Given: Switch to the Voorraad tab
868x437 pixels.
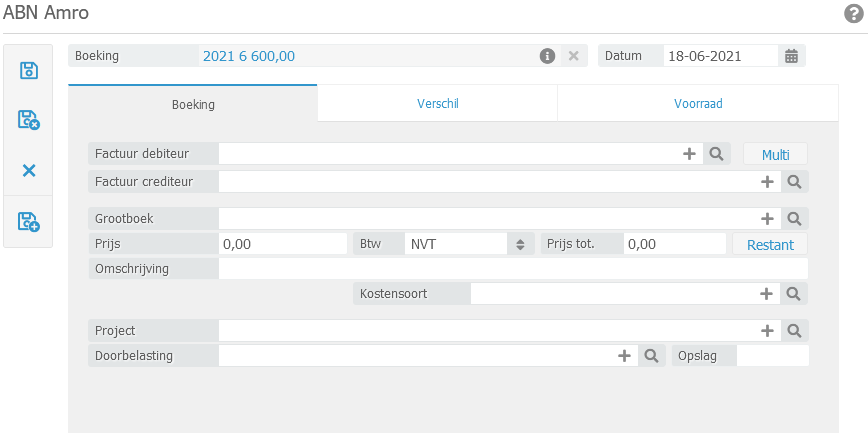Looking at the screenshot, I should pos(698,104).
